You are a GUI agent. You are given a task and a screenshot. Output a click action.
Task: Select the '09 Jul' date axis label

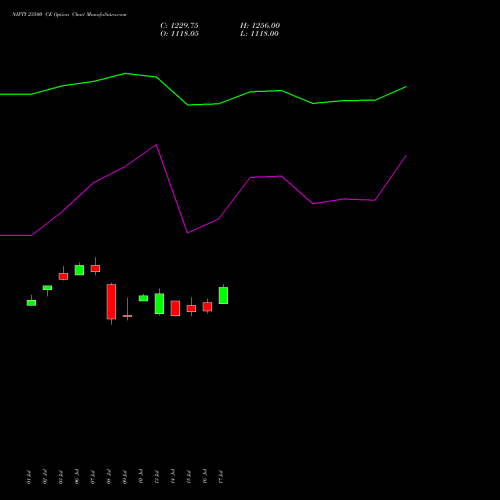(x=125, y=477)
